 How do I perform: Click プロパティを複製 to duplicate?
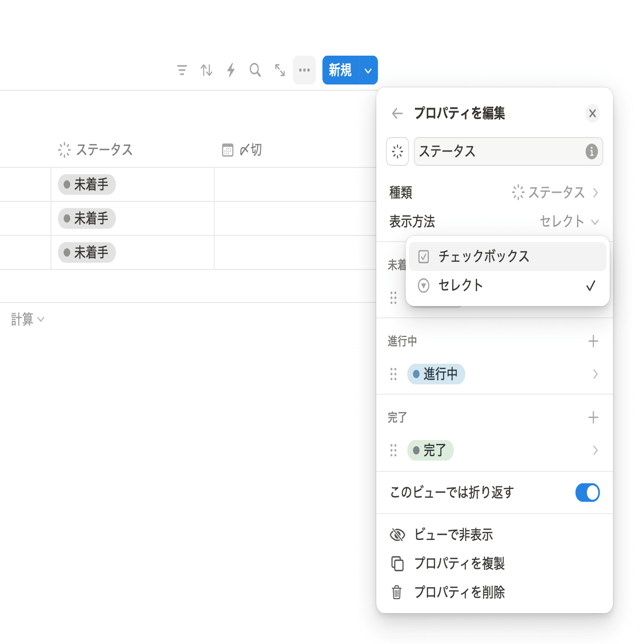495,564
